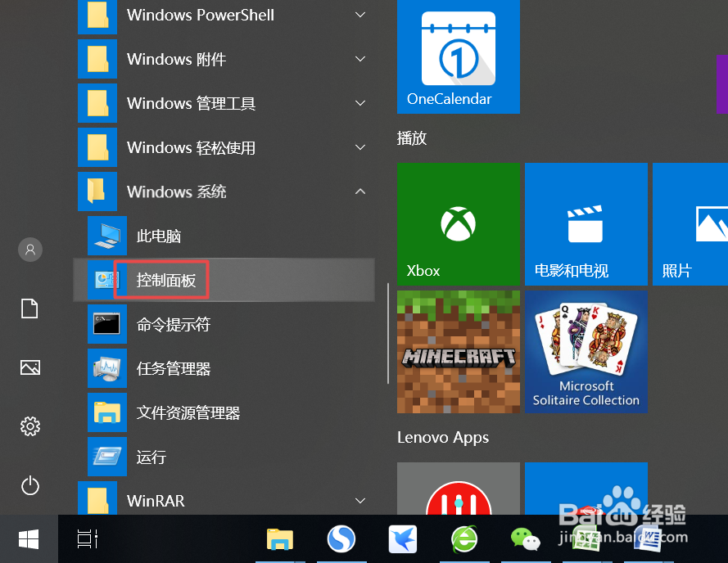Open Pictures from the sidebar icon
Viewport: 728px width, 563px height.
29,367
